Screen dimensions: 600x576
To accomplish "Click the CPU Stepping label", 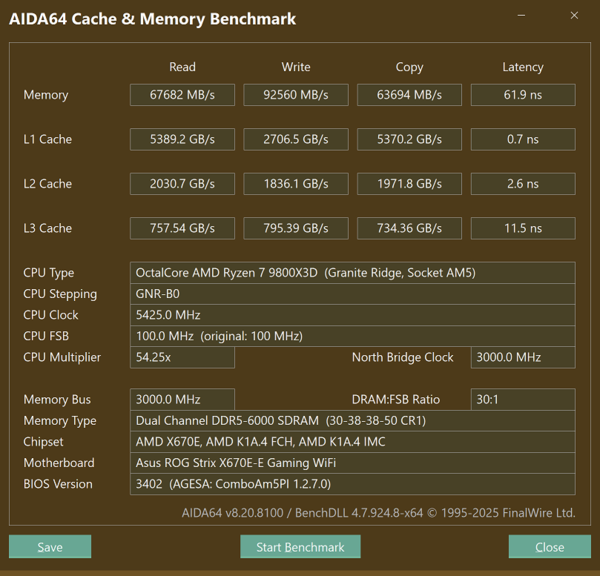I will pos(60,294).
